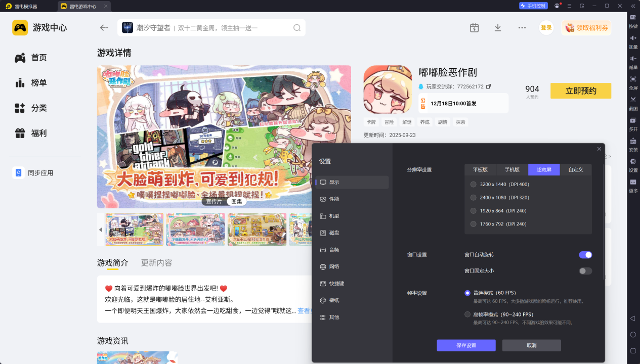Click the 加量 volume up icon
Viewport: 640px width, 364px height.
coord(633,38)
